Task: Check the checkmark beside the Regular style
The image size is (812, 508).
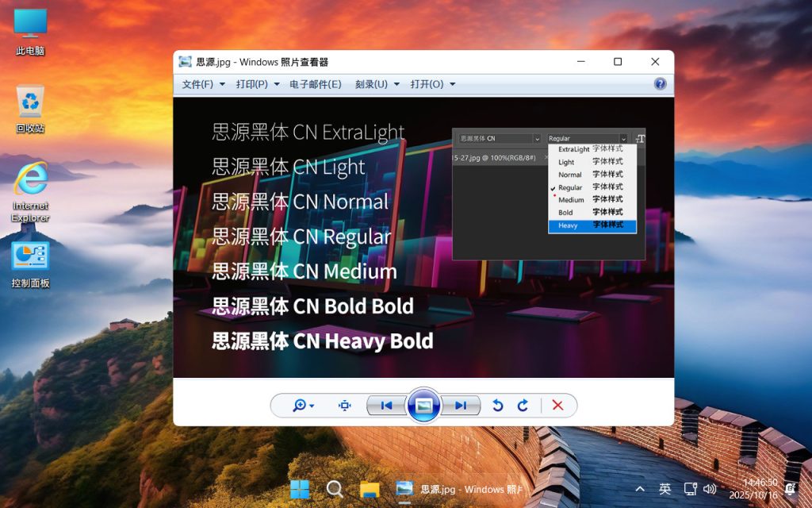Action: tap(553, 187)
